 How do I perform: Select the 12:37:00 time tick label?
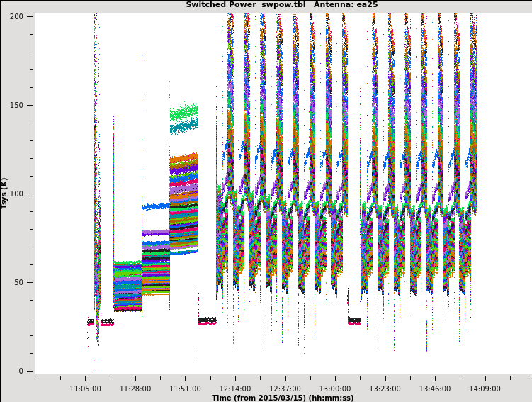coord(285,389)
